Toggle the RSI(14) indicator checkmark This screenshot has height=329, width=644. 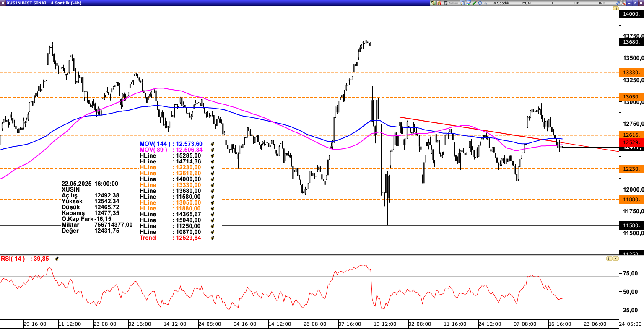57,259
